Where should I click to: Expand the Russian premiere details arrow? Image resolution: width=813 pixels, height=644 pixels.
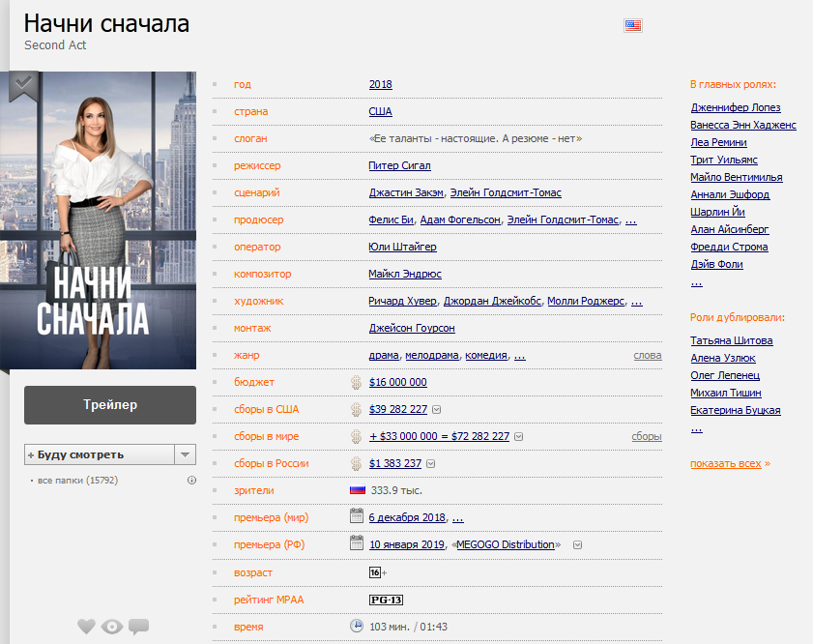(577, 545)
